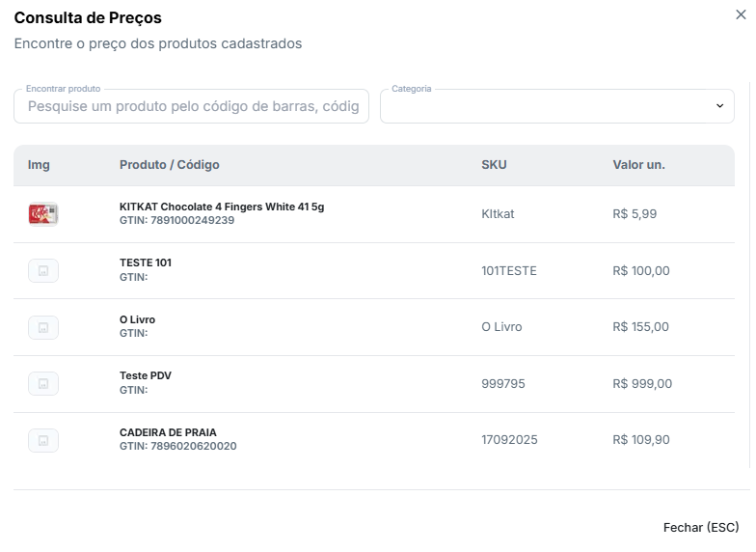Click the Teste PDV placeholder image icon
Screen dimensions: 756x552
point(43,384)
